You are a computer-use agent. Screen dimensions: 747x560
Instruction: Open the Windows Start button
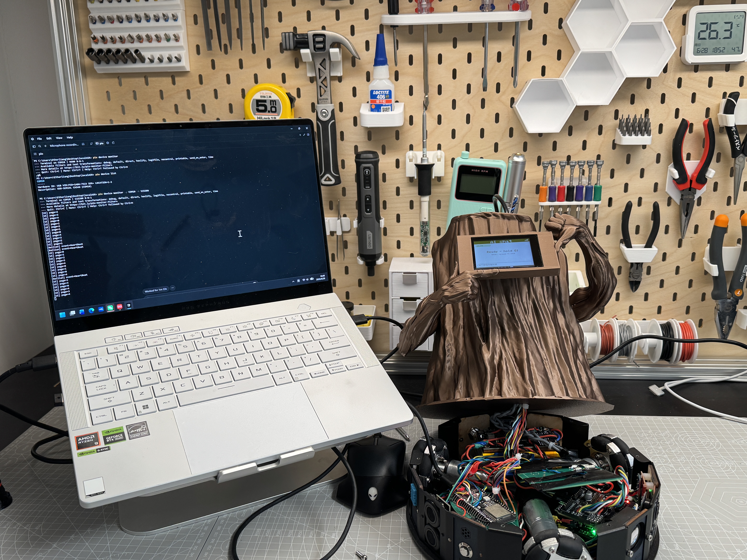pos(63,315)
